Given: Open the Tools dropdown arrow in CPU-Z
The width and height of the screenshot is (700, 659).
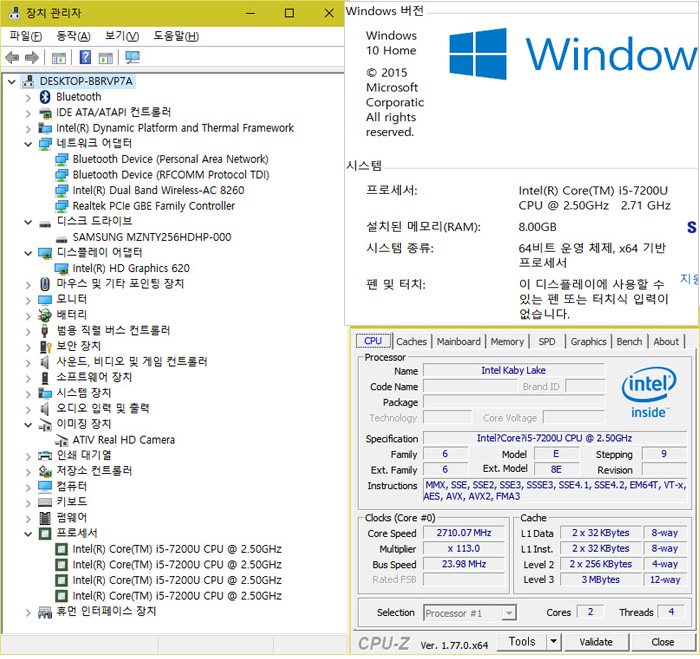Looking at the screenshot, I should [554, 642].
